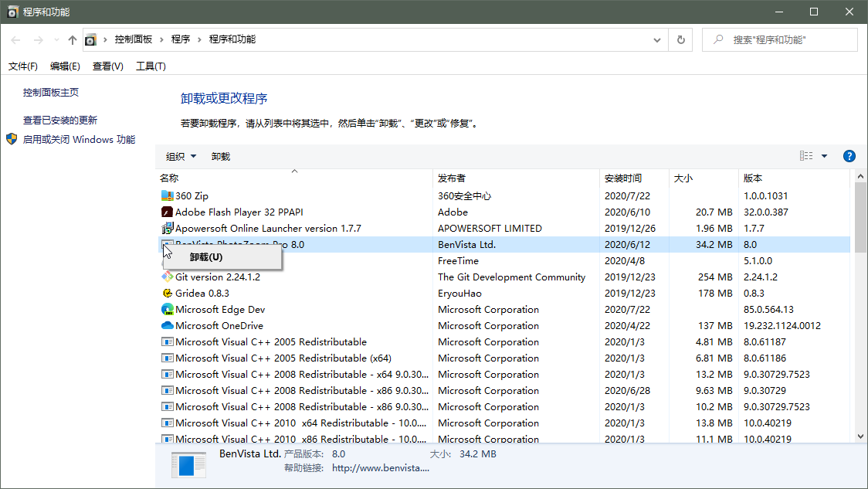Click the Visual C++ 2010 x64 Redistributable icon
Viewport: 868px width, 489px height.
pos(167,423)
